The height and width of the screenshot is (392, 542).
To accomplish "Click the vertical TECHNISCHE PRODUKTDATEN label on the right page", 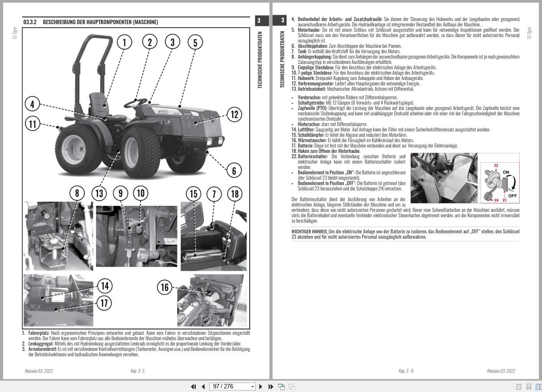I will tap(282, 60).
